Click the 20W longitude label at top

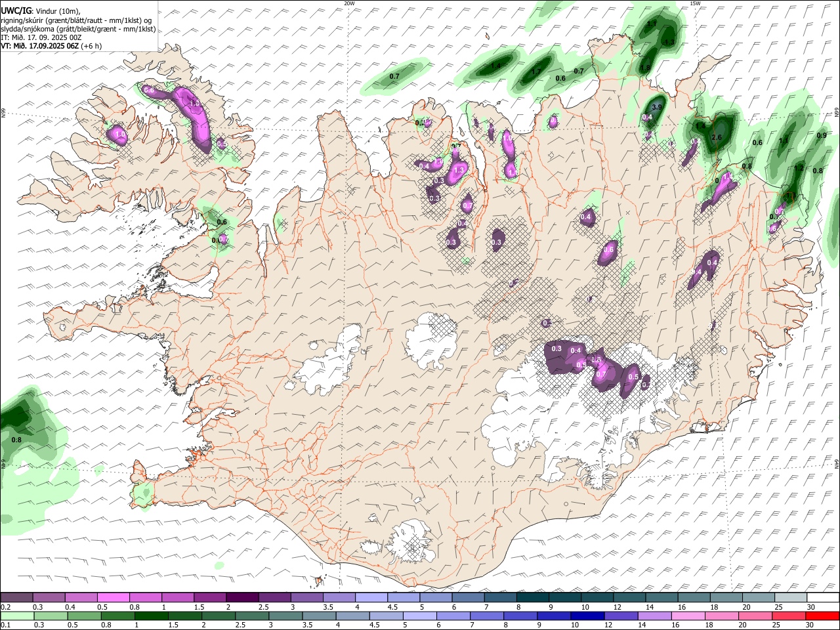[x=349, y=3]
